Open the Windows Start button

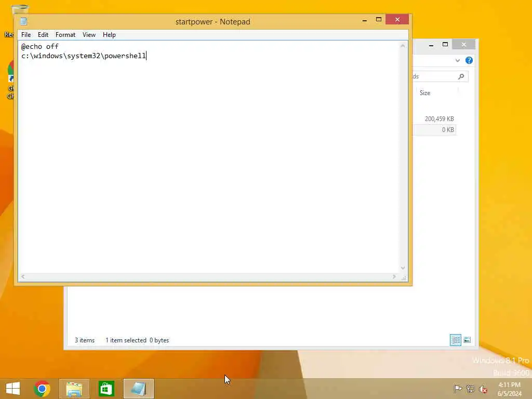point(13,389)
